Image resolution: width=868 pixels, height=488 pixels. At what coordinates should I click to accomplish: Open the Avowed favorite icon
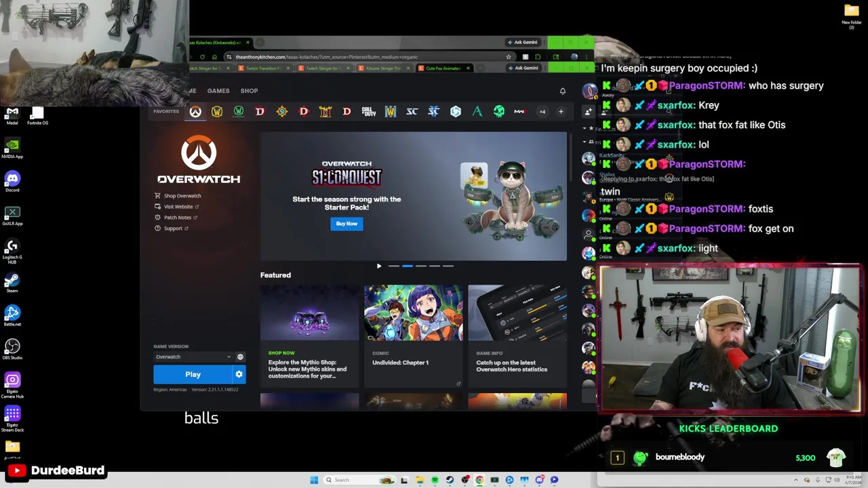coord(477,112)
